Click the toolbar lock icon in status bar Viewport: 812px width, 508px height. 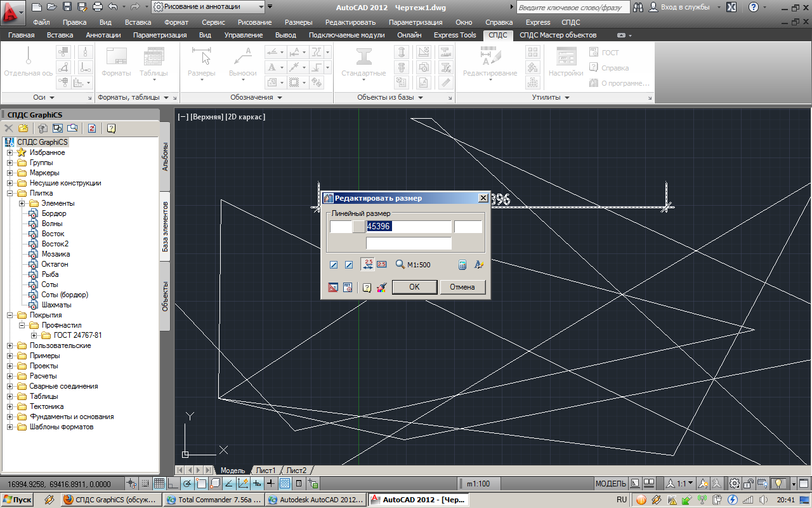coord(749,484)
